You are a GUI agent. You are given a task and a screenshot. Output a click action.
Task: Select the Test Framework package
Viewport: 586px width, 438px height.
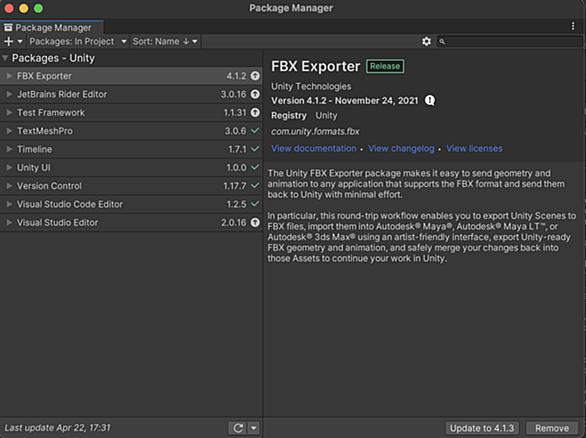click(131, 112)
